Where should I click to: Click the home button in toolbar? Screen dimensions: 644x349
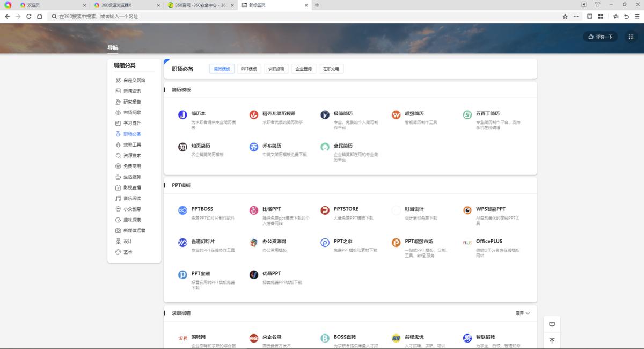[40, 17]
